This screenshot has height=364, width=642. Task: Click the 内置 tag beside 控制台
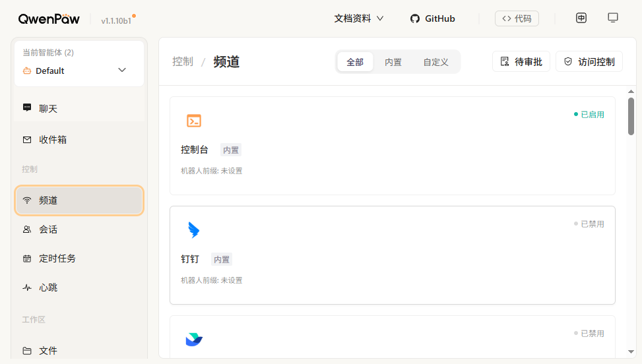(231, 150)
